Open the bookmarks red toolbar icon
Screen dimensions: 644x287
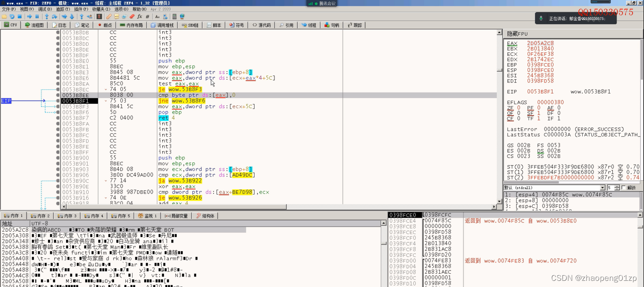pos(132,16)
